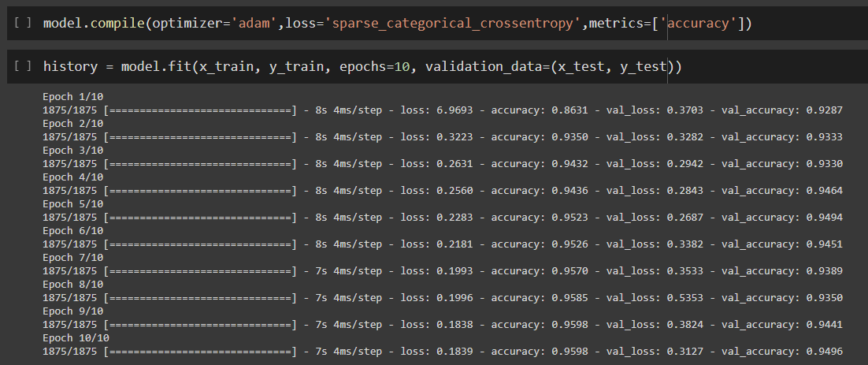The image size is (868, 365).
Task: Click the val_loss value 0.3127
Action: 684,351
